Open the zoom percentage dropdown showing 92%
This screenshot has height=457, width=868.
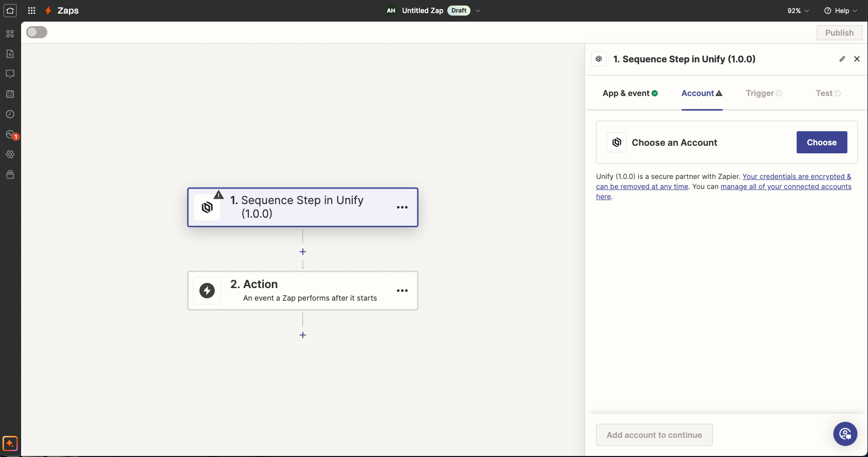click(x=797, y=11)
